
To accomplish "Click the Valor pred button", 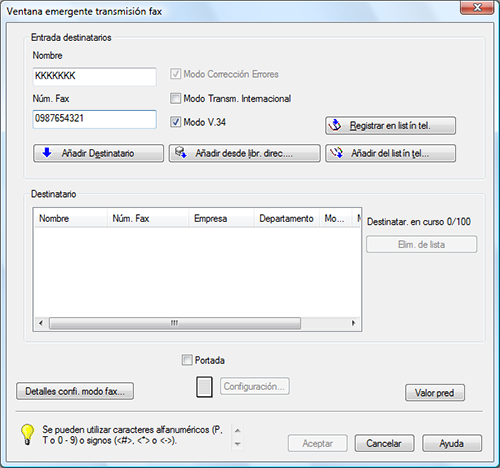I will pos(435,393).
